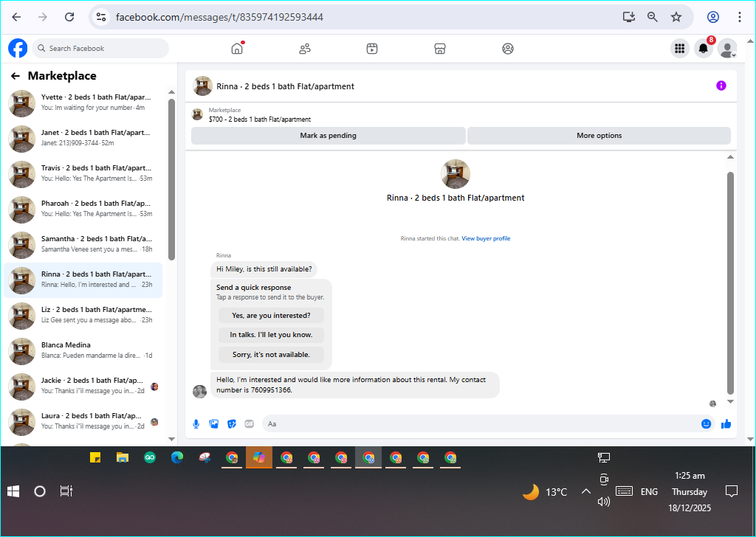Click Mark as pending button
The width and height of the screenshot is (756, 537).
(x=329, y=136)
